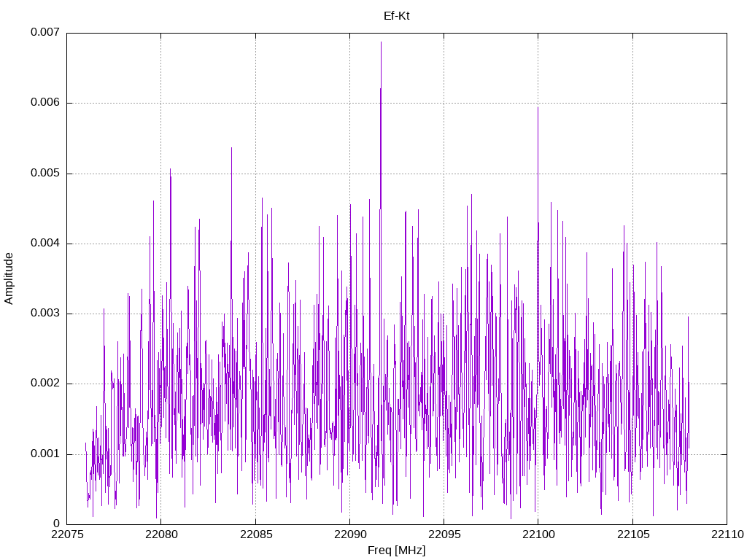Select the 0.001 amplitude tick label

click(x=44, y=454)
